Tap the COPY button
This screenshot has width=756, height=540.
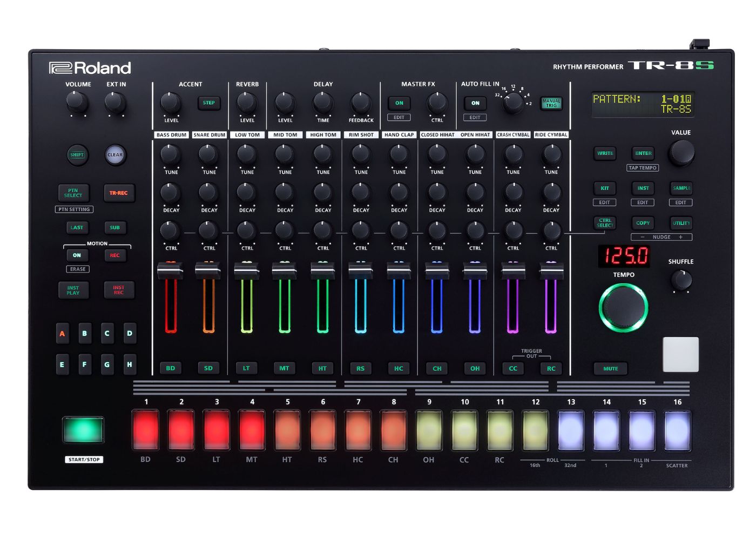(643, 223)
